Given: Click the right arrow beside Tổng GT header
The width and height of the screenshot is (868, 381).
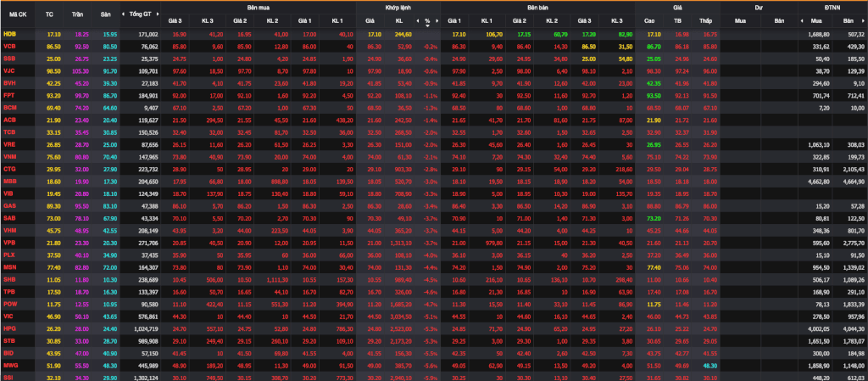Looking at the screenshot, I should (159, 14).
